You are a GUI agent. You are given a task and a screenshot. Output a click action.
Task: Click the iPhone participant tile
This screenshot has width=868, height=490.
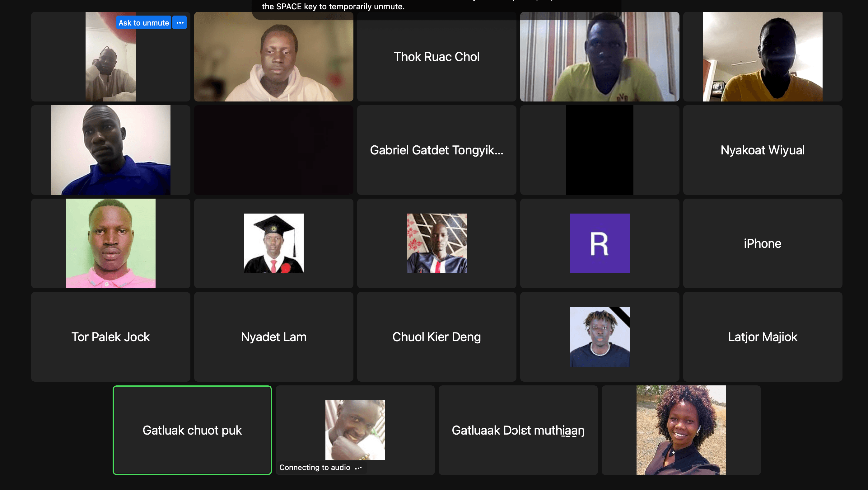click(x=762, y=243)
